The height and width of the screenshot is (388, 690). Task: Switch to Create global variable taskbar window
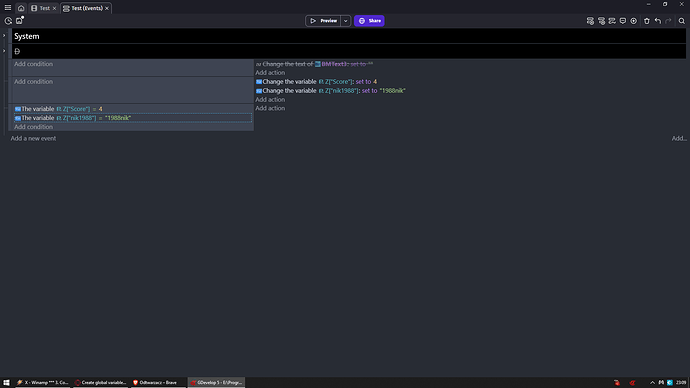click(100, 382)
